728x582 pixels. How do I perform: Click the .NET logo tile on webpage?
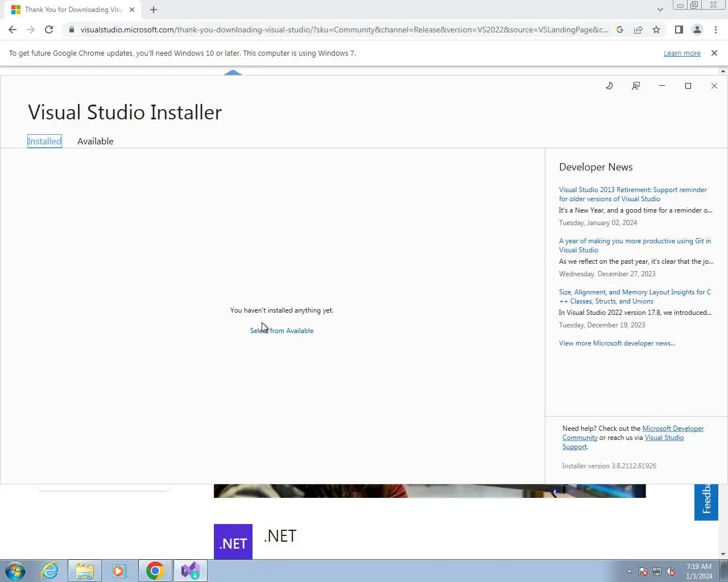[x=233, y=542]
